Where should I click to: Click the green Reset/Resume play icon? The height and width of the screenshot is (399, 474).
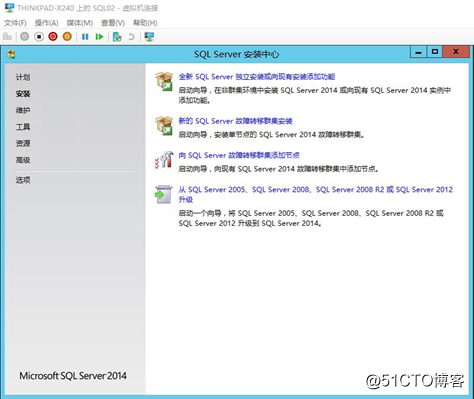(99, 37)
